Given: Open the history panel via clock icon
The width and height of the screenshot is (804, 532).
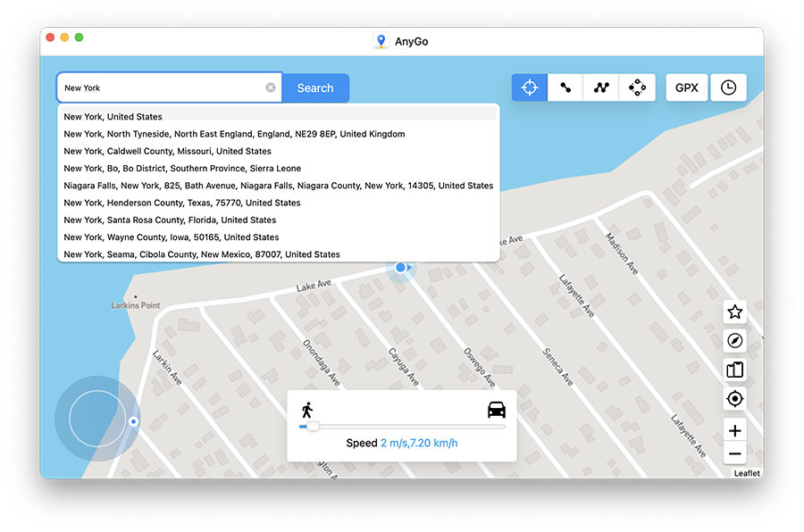Looking at the screenshot, I should 729,87.
